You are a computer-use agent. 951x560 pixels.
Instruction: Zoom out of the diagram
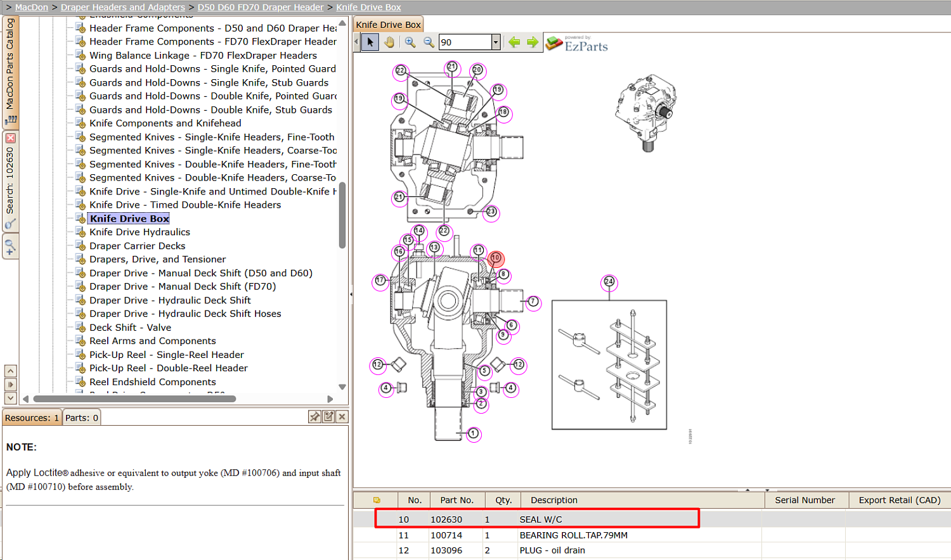click(429, 42)
